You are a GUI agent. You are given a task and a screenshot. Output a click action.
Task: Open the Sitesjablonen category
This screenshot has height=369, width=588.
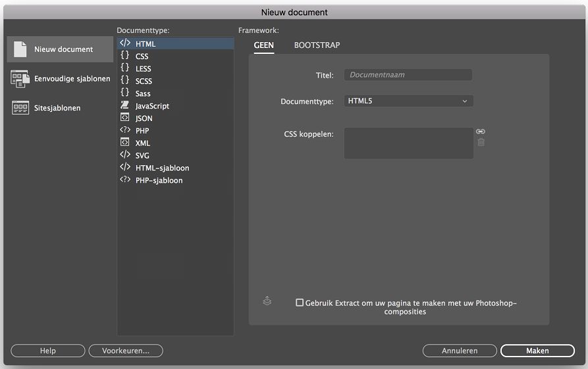60,108
